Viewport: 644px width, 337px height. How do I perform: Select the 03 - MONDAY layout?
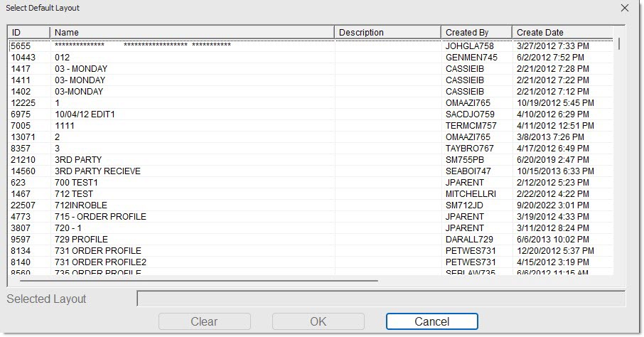81,69
